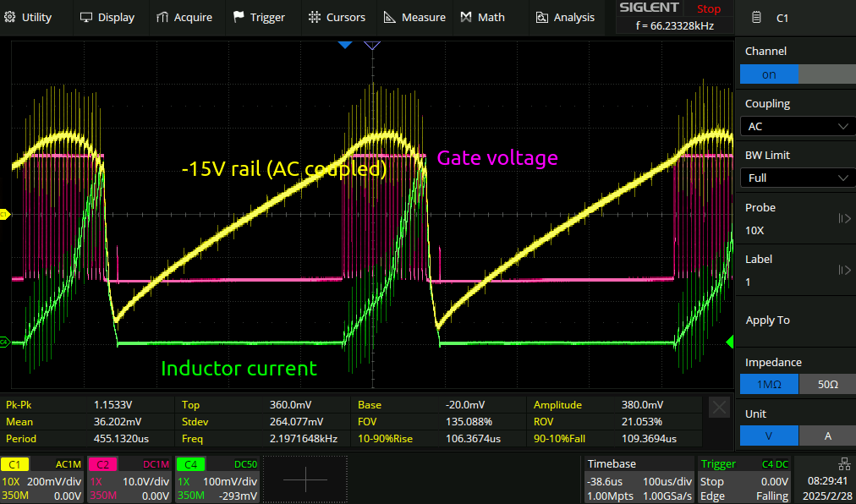Viewport: 856px width, 504px height.
Task: Expand the Probe 10X setting
Action: click(x=843, y=219)
